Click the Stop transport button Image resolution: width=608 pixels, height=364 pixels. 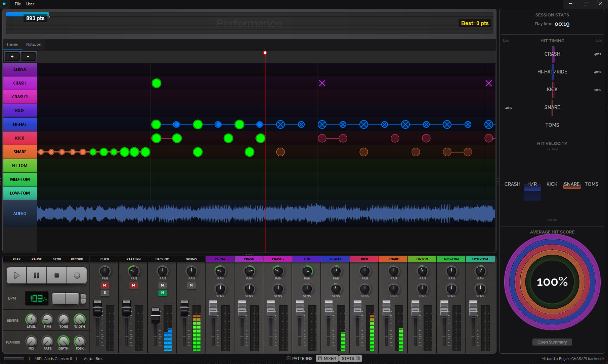(57, 275)
